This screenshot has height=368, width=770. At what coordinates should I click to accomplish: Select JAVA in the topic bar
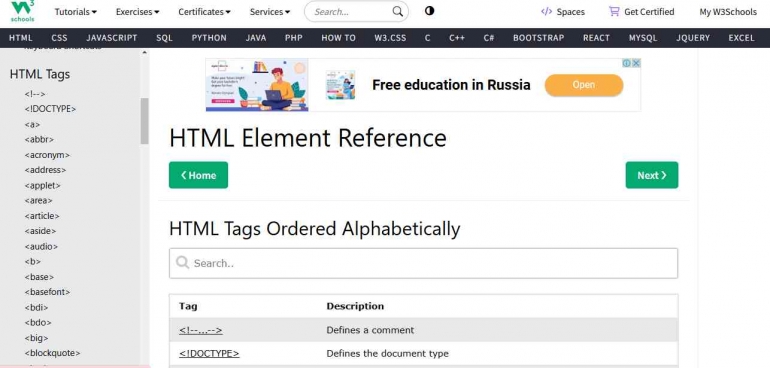click(256, 38)
